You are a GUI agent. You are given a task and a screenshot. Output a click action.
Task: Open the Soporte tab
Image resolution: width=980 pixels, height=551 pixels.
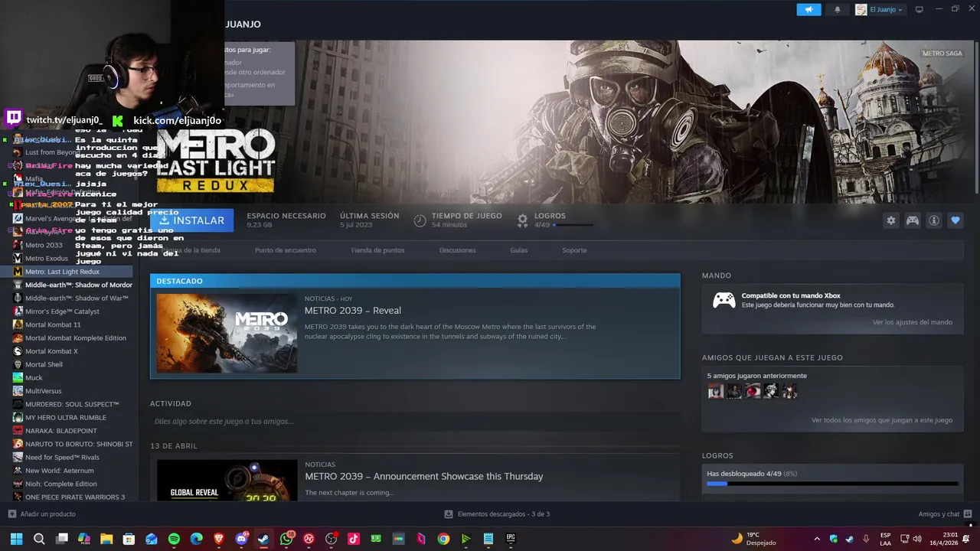point(574,250)
